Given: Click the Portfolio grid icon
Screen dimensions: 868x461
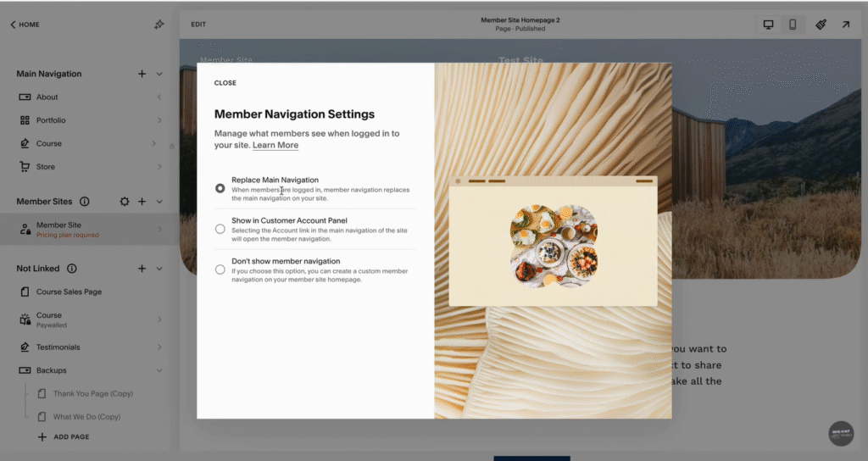Looking at the screenshot, I should click(25, 120).
